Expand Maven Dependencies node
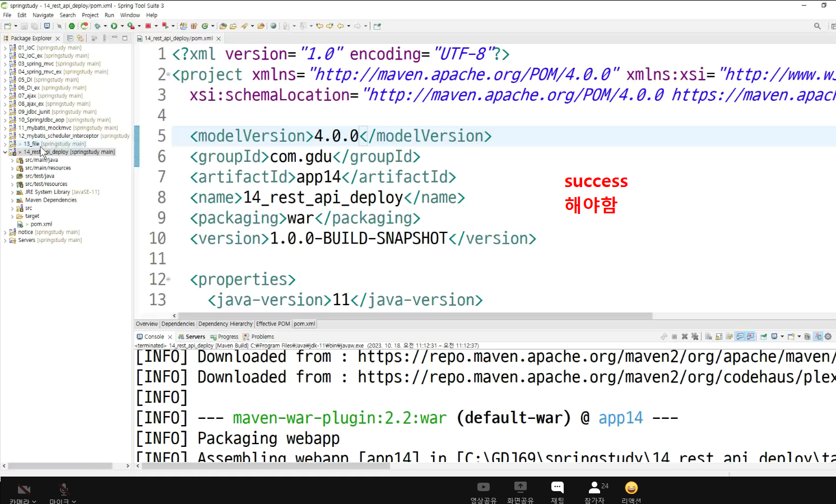836x504 pixels. click(x=12, y=200)
